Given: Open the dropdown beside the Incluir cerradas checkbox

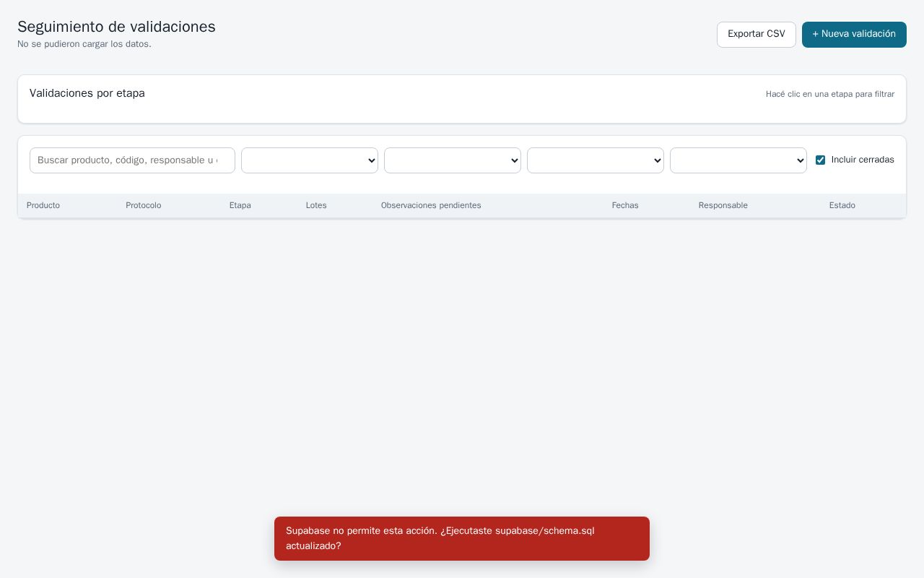Looking at the screenshot, I should (738, 160).
